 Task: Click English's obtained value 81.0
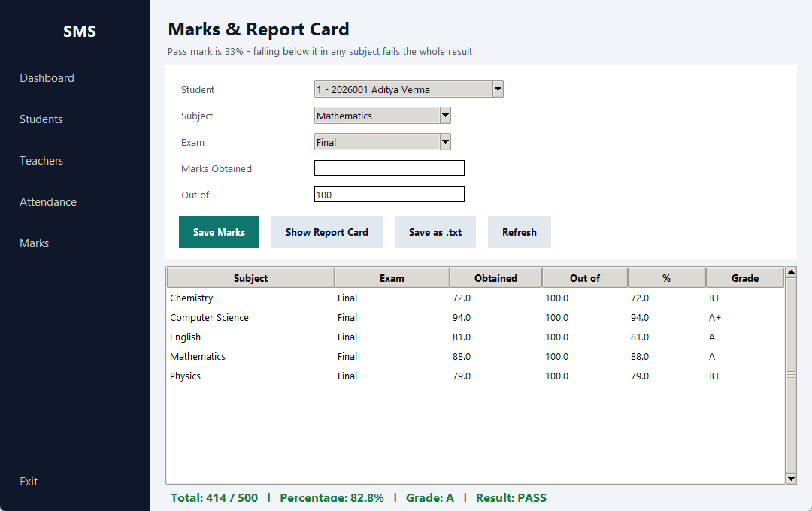click(x=462, y=337)
